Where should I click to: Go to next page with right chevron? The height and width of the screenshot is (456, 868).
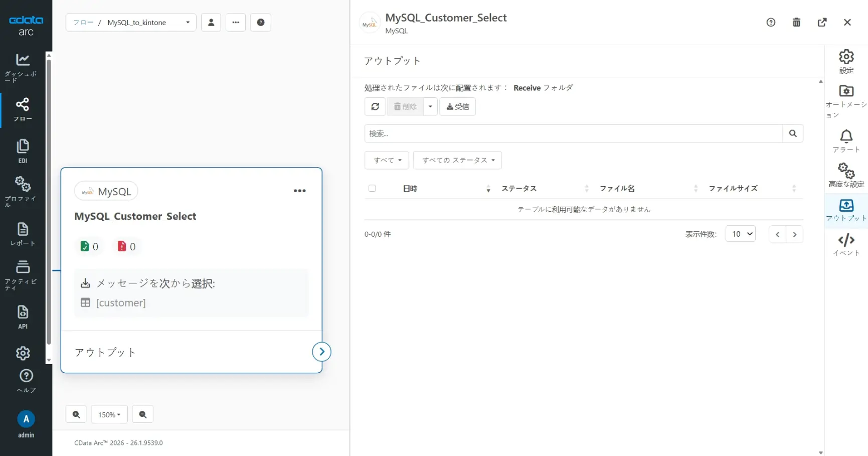pyautogui.click(x=795, y=234)
